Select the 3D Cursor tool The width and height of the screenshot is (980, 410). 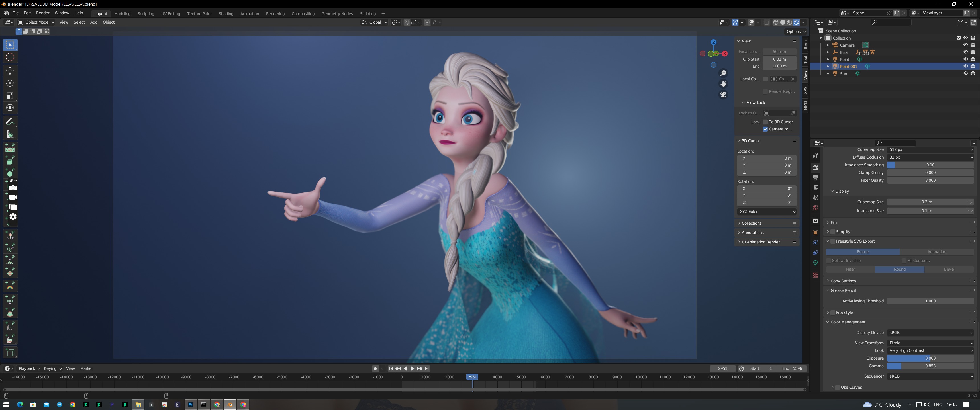click(x=10, y=57)
